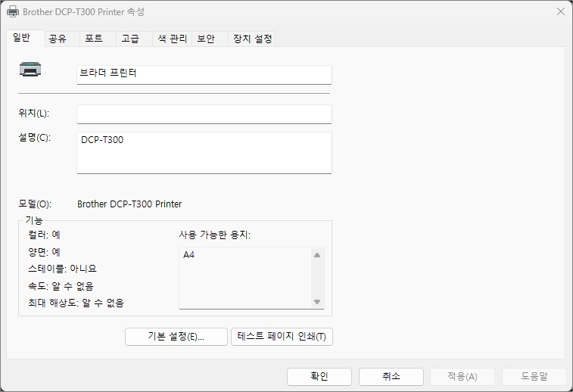Select A4 in the available paper list
The width and height of the screenshot is (573, 392).
(x=189, y=254)
